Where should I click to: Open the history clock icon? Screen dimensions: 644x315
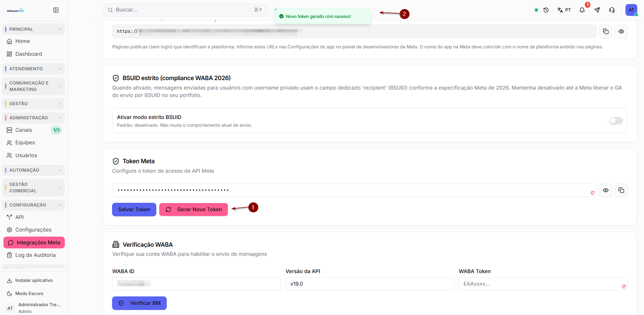(x=546, y=10)
